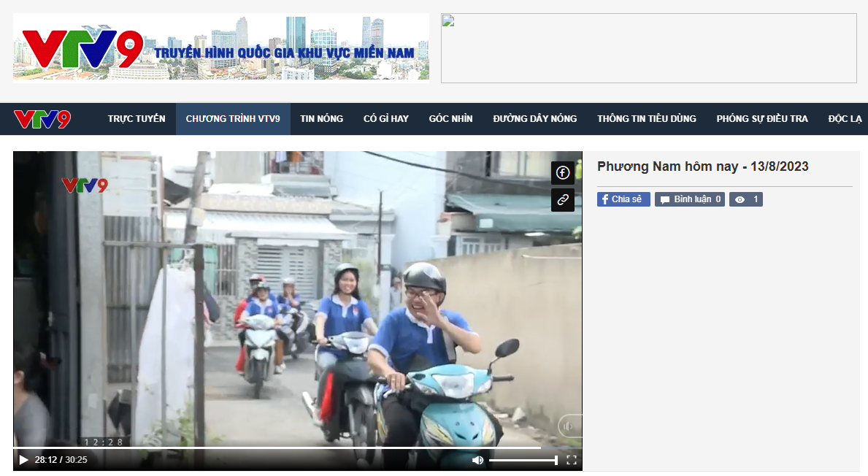Navigate to the Góc Nhìn page
Viewport: 868px width, 476px height.
pyautogui.click(x=450, y=119)
